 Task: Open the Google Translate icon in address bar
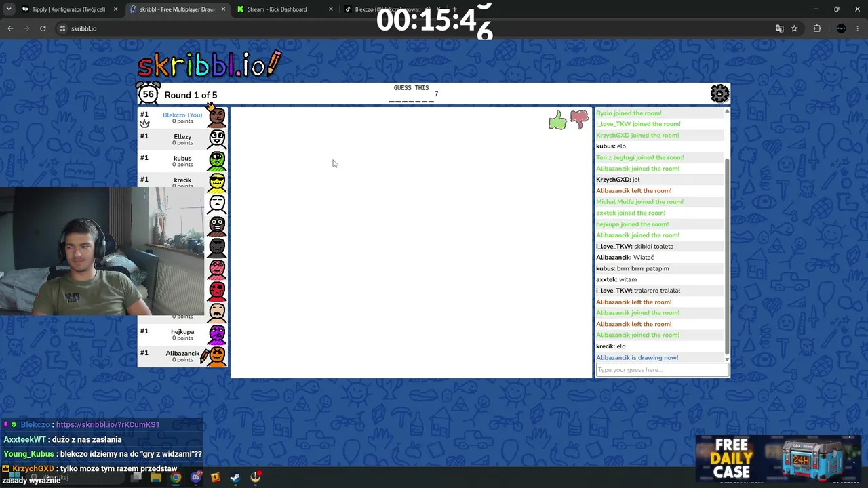coord(779,28)
